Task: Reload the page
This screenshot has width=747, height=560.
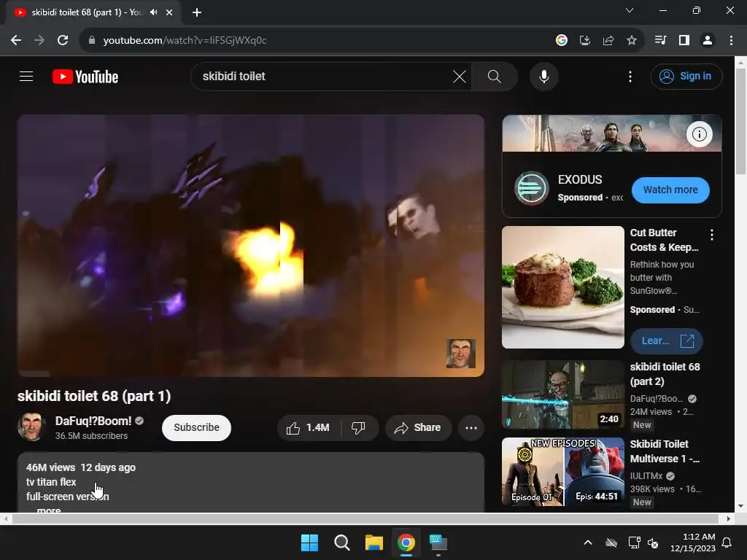Action: tap(63, 41)
